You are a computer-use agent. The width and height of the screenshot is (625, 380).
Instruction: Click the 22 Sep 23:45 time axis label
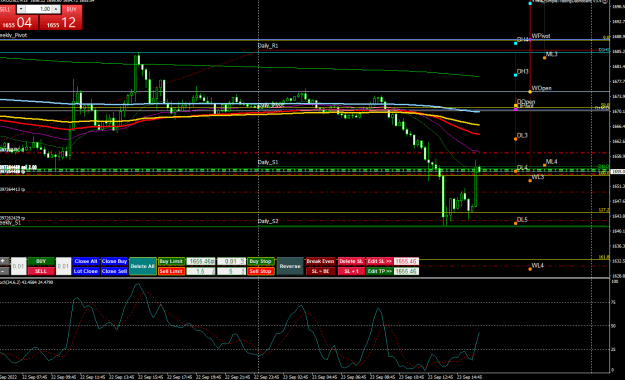pyautogui.click(x=267, y=377)
